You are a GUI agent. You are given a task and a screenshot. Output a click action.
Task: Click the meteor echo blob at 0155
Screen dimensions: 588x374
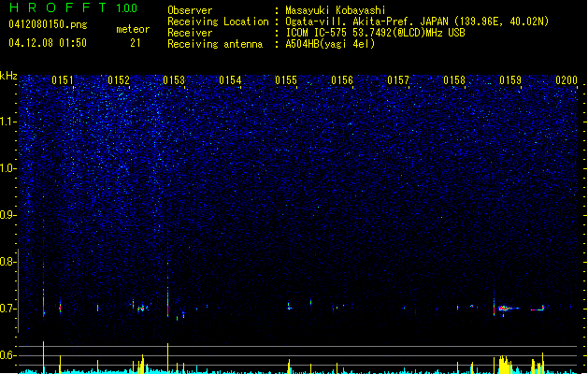[x=289, y=307]
